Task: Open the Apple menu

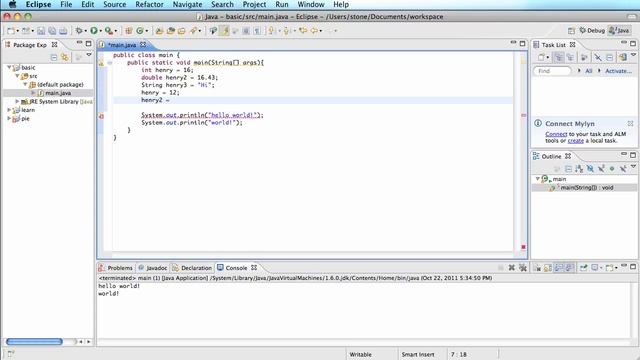Action: coord(12,4)
